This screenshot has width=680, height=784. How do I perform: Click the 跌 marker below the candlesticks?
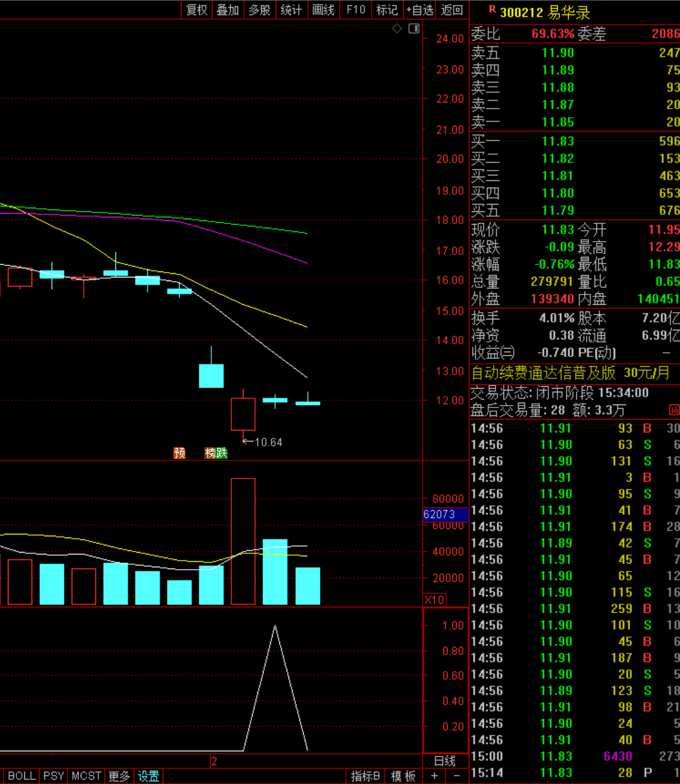pos(222,453)
